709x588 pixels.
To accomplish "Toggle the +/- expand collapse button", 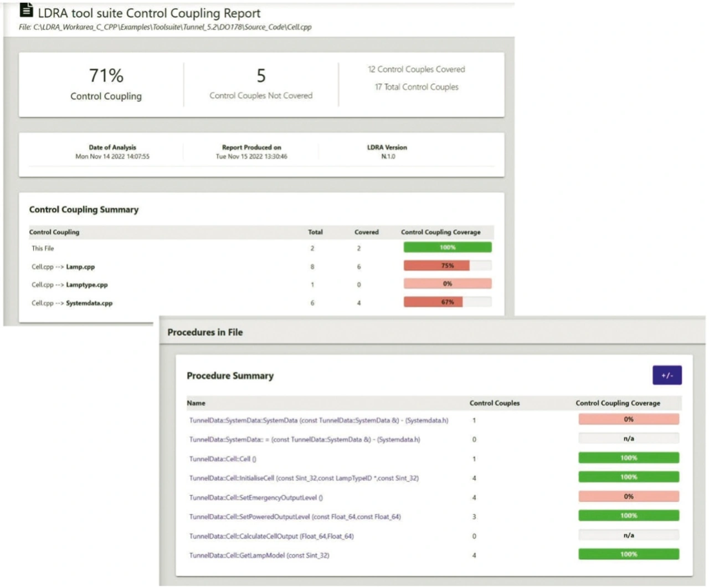I will pyautogui.click(x=666, y=375).
